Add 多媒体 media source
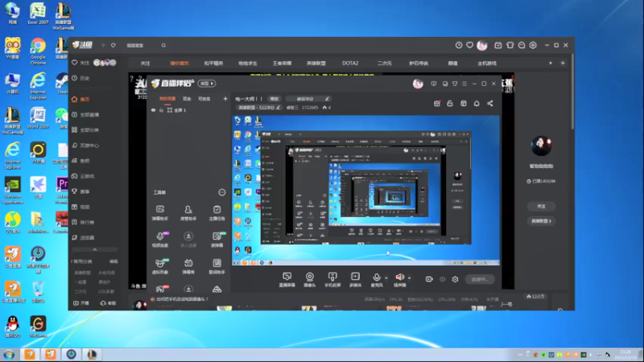Screen dimensions: 644x362 355,279
